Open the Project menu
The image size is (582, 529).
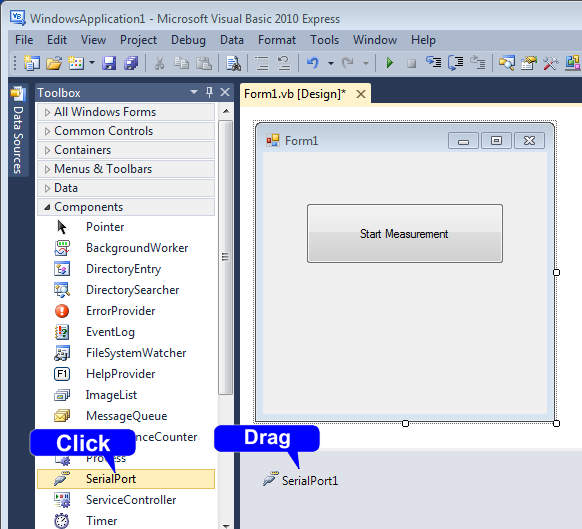point(138,40)
